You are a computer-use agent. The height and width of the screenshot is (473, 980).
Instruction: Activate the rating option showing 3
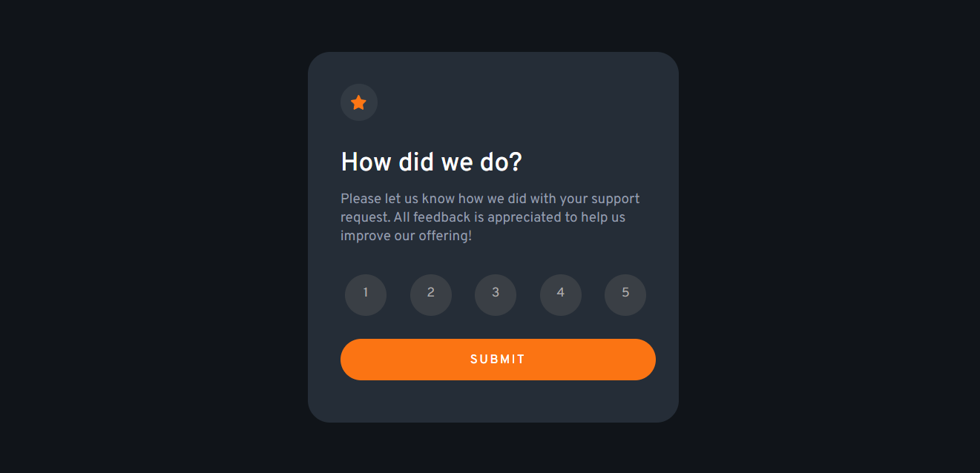point(496,294)
